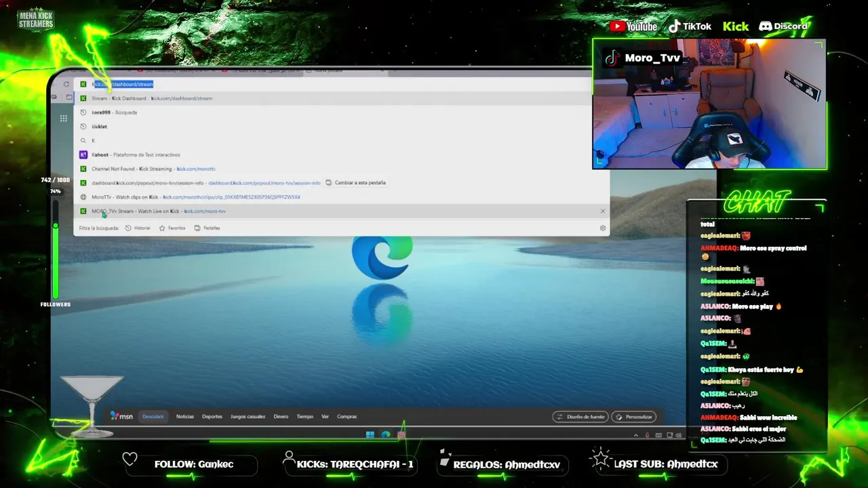Click the history clock icon beside kora999

pos(83,113)
